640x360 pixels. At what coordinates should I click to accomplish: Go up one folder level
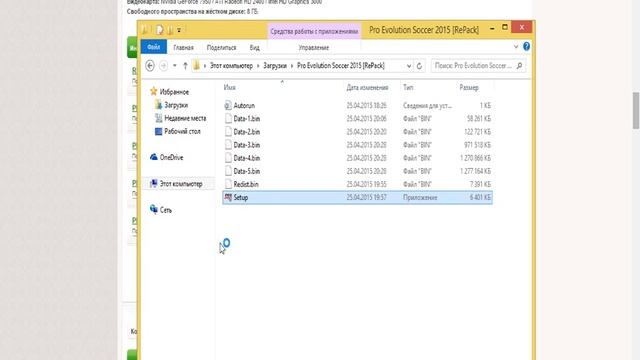point(185,66)
